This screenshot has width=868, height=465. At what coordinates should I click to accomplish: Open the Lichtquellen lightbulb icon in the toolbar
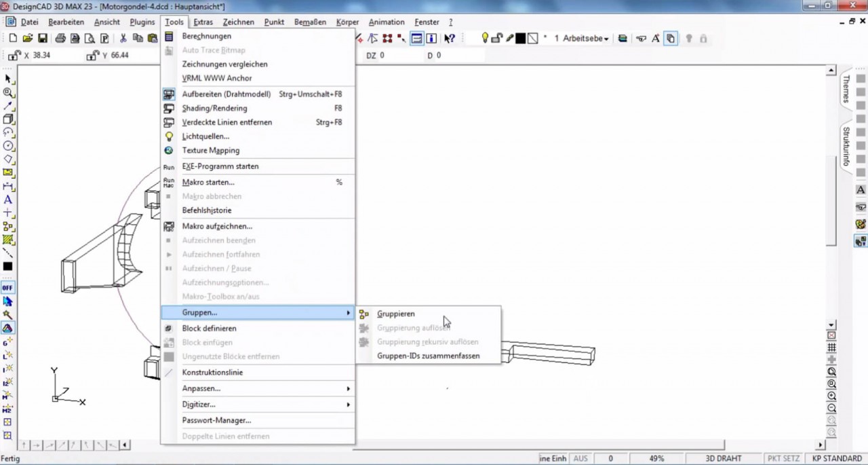click(x=484, y=39)
